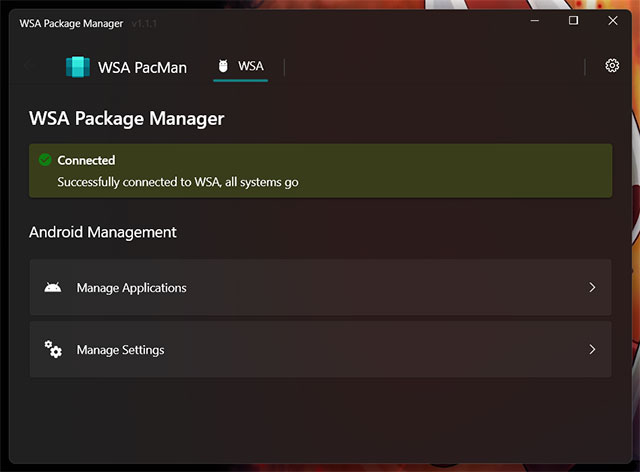
Task: Select the WSA PacMan header title
Action: (142, 68)
